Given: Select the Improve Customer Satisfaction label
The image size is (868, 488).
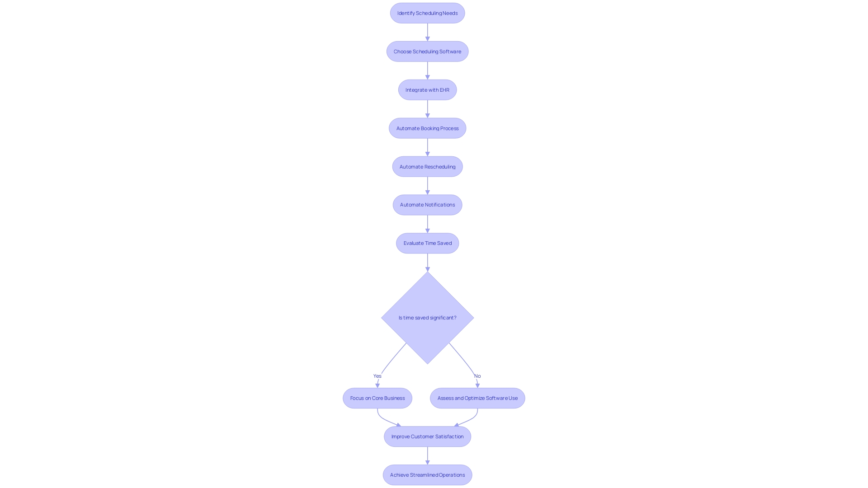Looking at the screenshot, I should click(x=427, y=436).
